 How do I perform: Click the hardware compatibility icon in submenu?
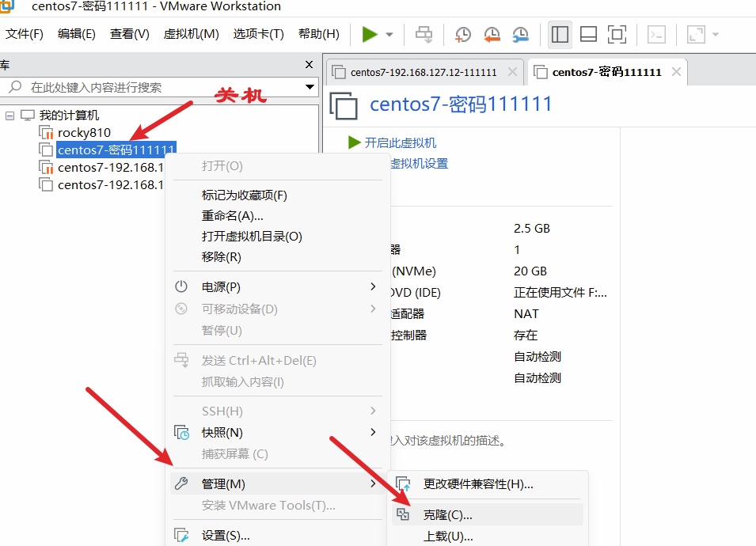tap(403, 483)
